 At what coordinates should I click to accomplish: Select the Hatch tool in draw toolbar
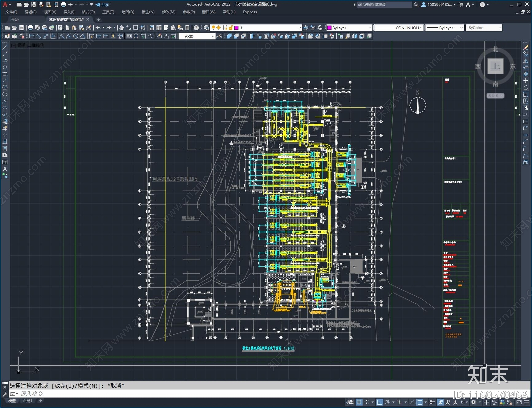5,142
